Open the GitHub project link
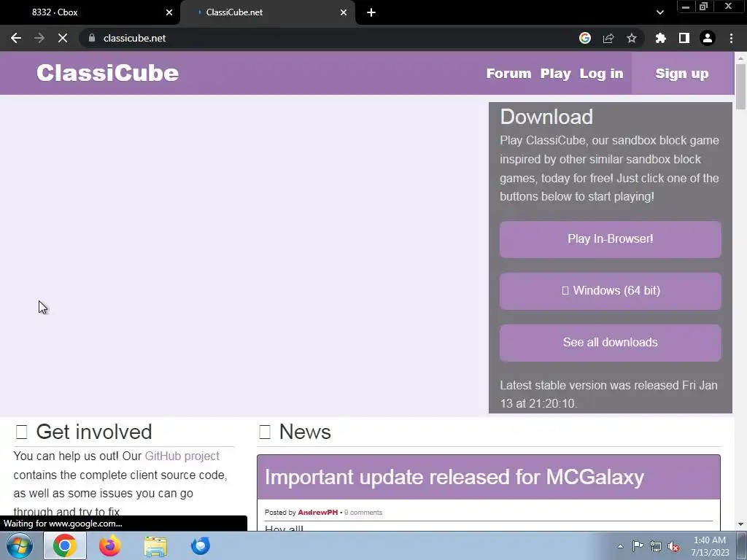The image size is (747, 560). point(182,456)
